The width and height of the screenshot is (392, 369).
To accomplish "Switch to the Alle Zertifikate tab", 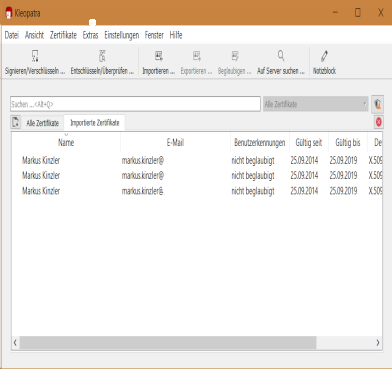I will (x=42, y=123).
